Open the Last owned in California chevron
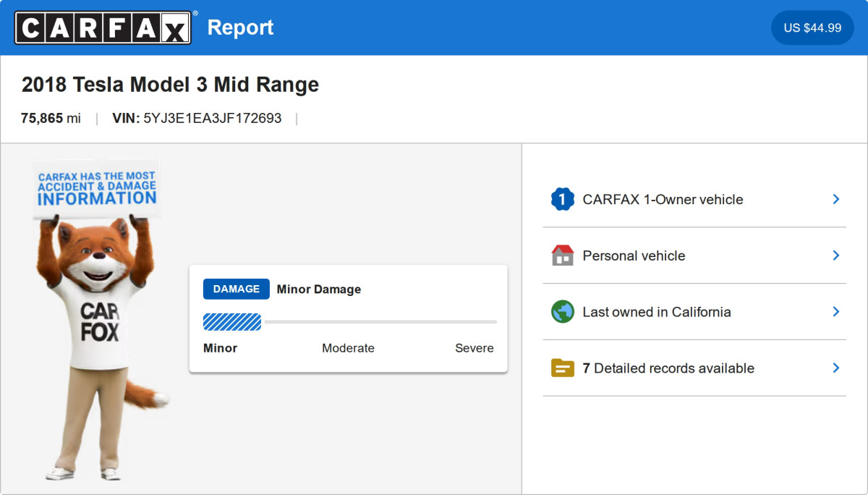This screenshot has width=868, height=495. pos(835,312)
